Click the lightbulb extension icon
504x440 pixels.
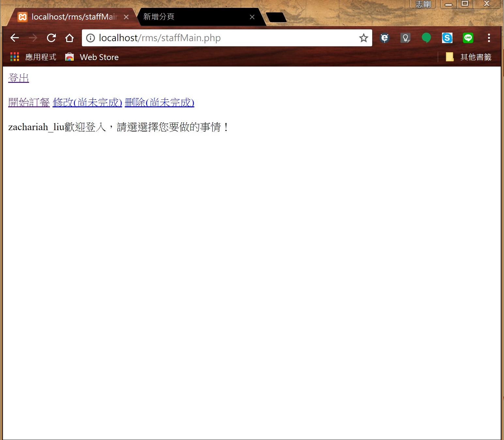coord(405,38)
